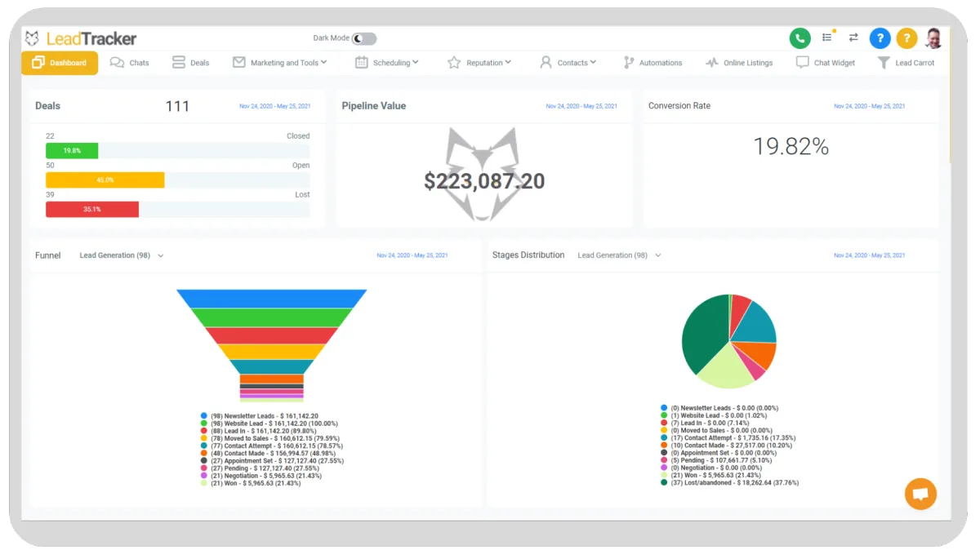This screenshot has width=980, height=550.
Task: Open Online Listings
Action: 739,63
